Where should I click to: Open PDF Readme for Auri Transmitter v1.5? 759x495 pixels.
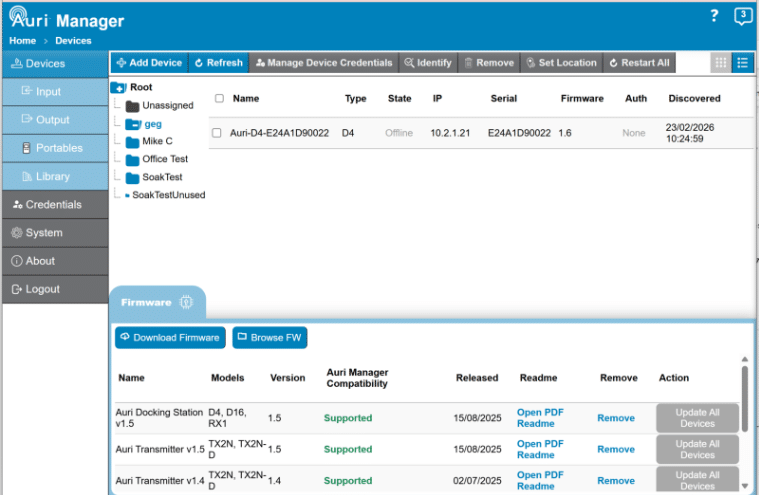[x=540, y=450]
